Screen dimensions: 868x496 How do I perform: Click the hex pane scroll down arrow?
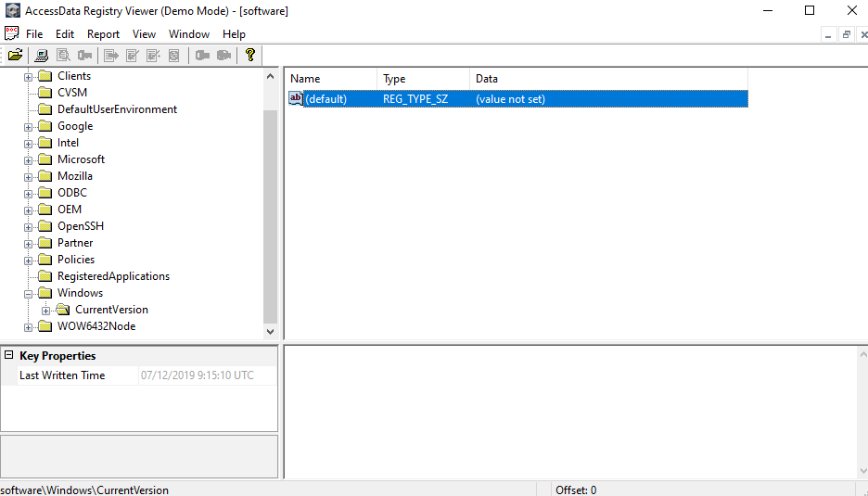(862, 471)
